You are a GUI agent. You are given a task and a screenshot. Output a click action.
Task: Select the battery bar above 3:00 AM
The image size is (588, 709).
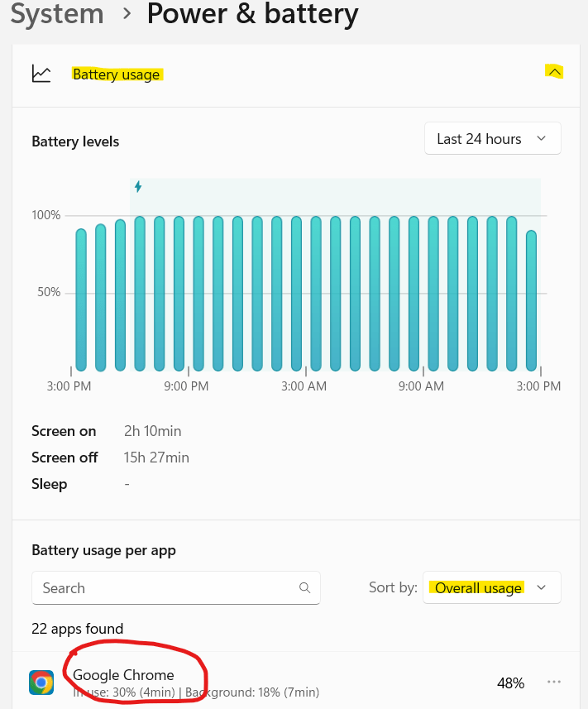(x=297, y=294)
